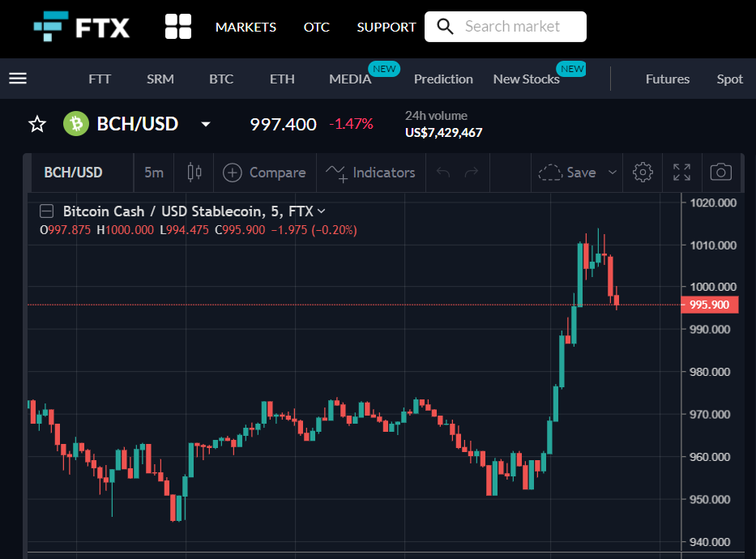
Task: Select the MEDIA tab
Action: [350, 79]
